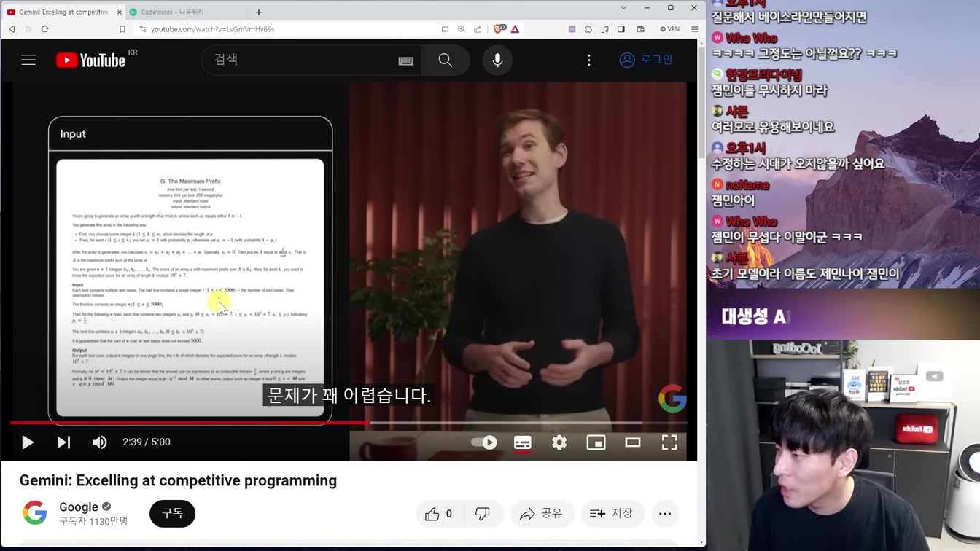Viewport: 980px width, 551px height.
Task: Click the magnifier search button
Action: (x=446, y=60)
